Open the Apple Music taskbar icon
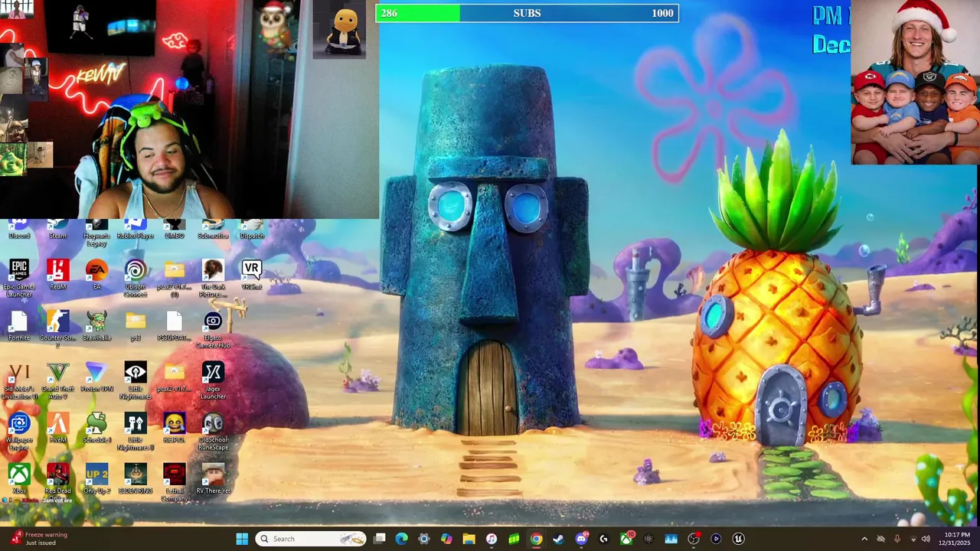The height and width of the screenshot is (551, 980). pyautogui.click(x=491, y=539)
